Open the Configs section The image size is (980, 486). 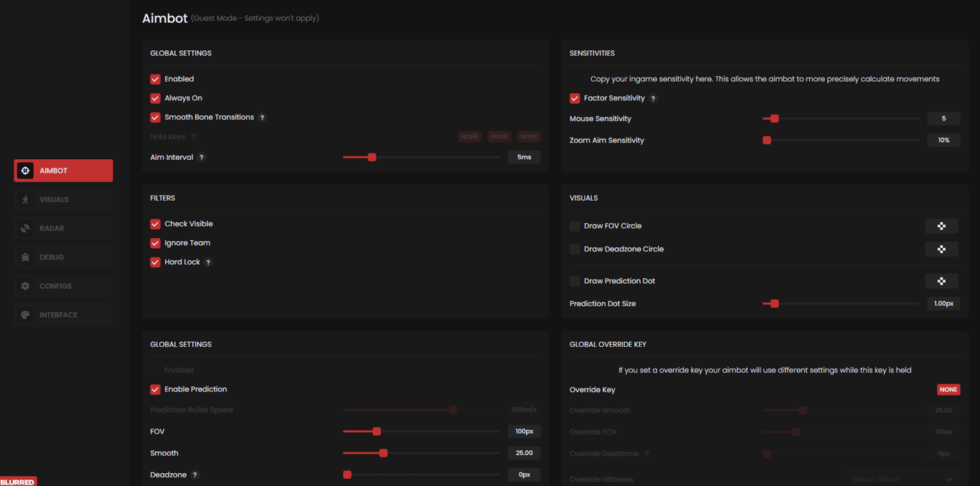pos(63,286)
